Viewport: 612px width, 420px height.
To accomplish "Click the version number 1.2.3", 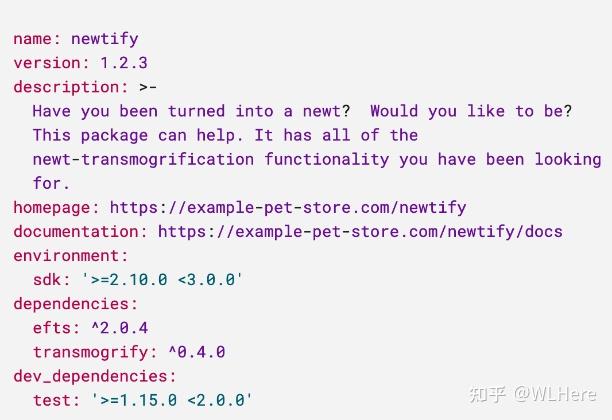I will coord(124,63).
